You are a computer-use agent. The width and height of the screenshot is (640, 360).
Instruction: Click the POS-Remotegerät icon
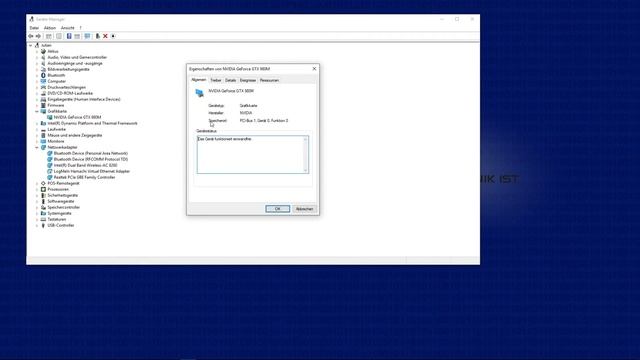(x=43, y=183)
